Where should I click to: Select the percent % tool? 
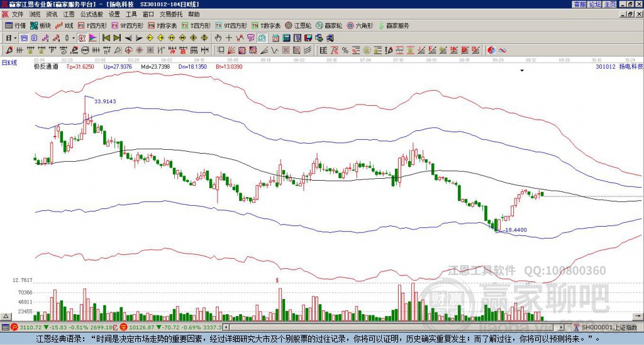coord(345,50)
